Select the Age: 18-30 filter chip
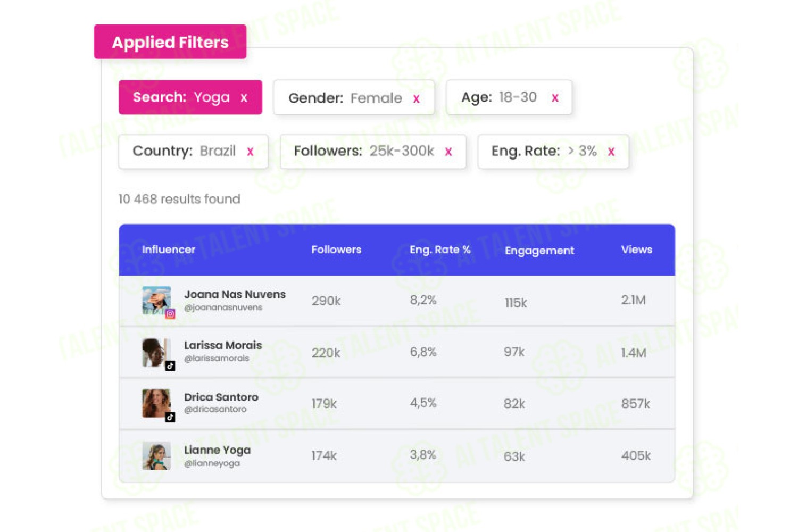 point(509,97)
